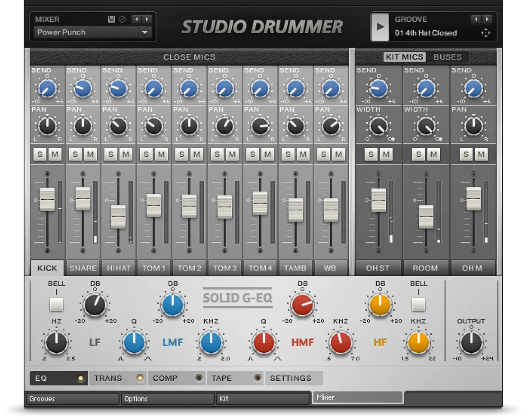This screenshot has width=526, height=420.
Task: Click the yellow HF KHZ frequency knob
Action: tap(418, 342)
